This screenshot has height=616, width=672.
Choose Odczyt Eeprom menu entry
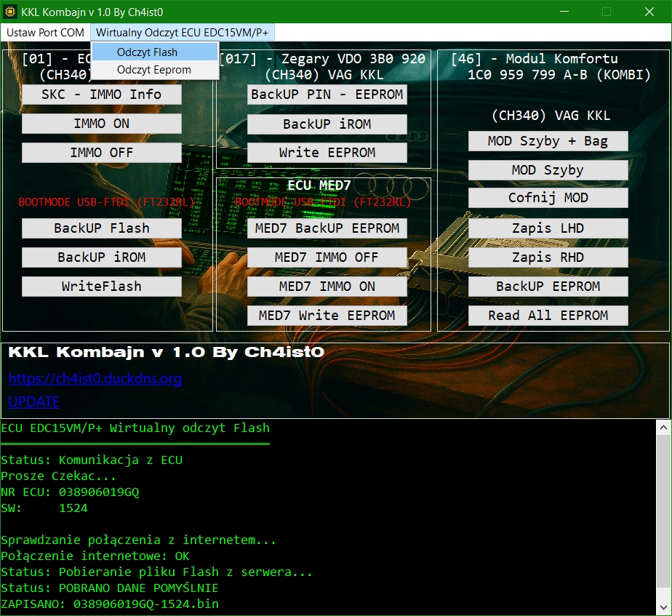click(x=153, y=70)
